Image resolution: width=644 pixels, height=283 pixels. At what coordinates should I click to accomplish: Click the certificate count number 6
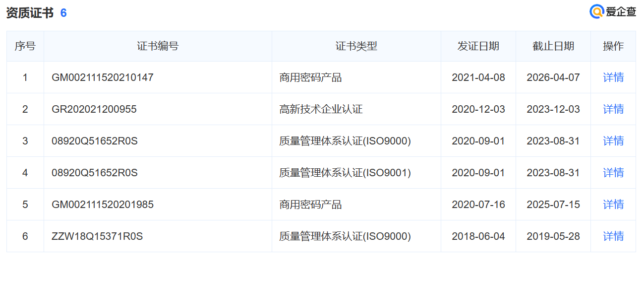point(63,13)
